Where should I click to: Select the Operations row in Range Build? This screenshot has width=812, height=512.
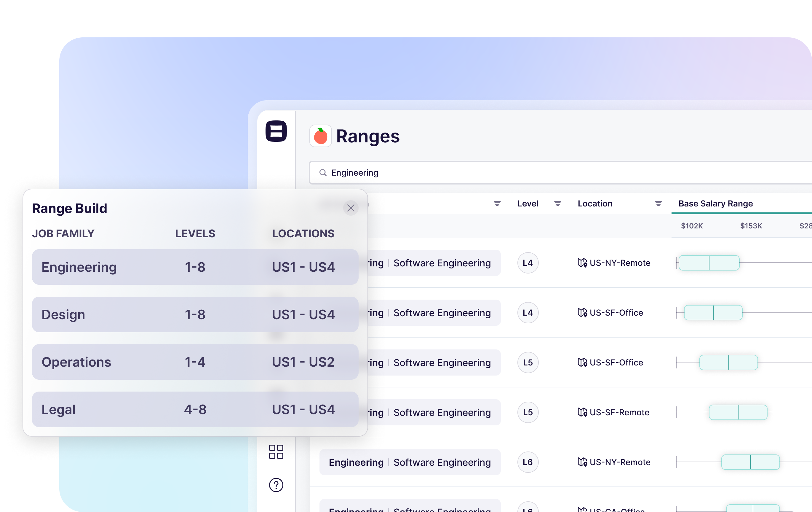pos(195,362)
